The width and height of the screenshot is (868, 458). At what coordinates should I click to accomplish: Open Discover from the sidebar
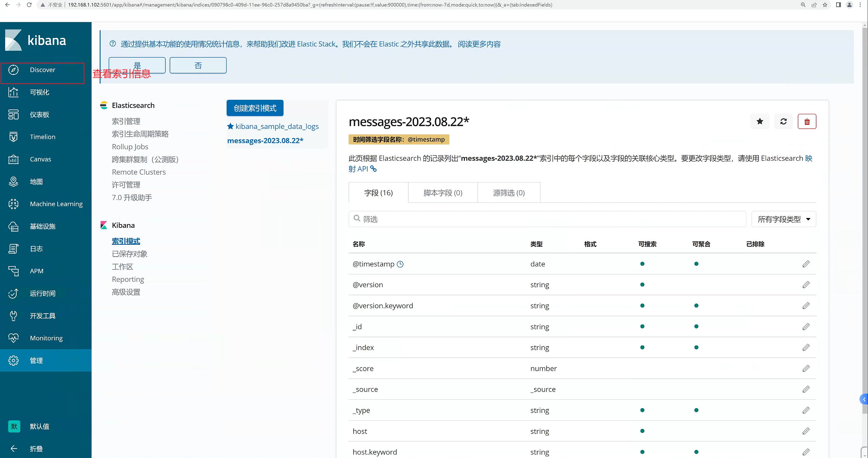point(42,70)
